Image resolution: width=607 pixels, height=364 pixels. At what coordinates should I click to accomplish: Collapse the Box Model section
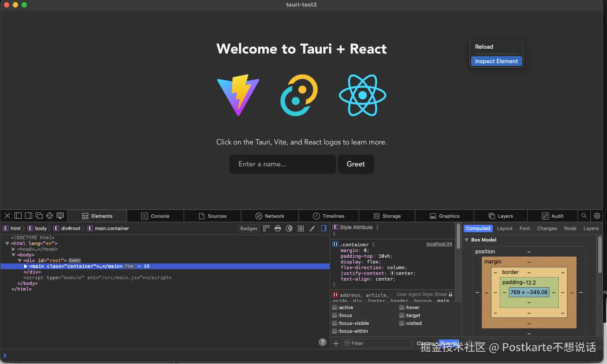[467, 240]
